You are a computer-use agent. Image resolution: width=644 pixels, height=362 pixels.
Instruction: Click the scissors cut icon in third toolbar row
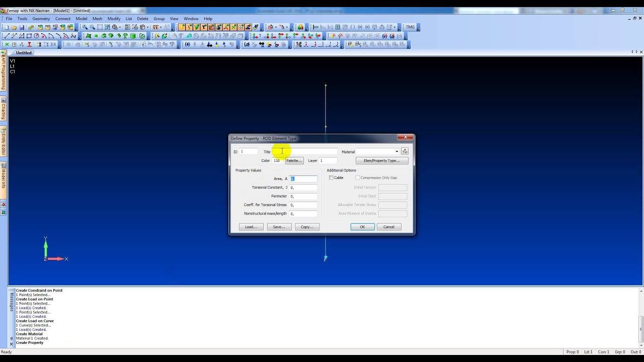click(298, 44)
